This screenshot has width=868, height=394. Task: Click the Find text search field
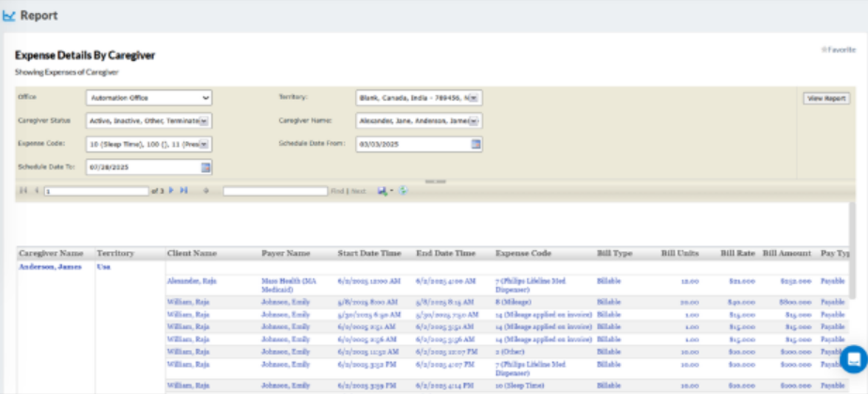[274, 191]
